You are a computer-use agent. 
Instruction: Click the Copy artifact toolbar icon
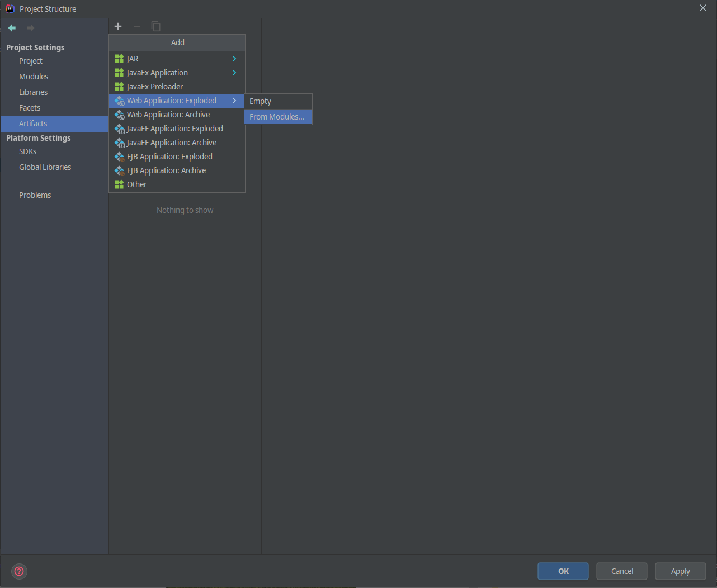(x=156, y=26)
